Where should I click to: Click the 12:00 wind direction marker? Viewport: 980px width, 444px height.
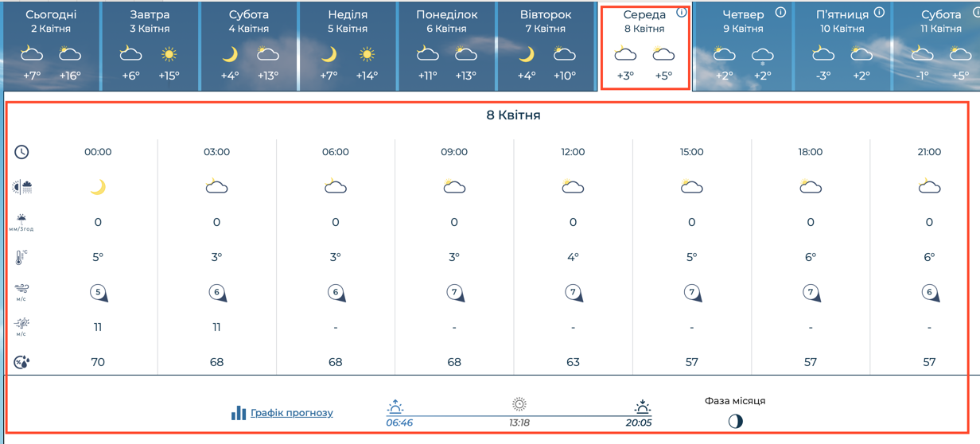click(x=574, y=293)
